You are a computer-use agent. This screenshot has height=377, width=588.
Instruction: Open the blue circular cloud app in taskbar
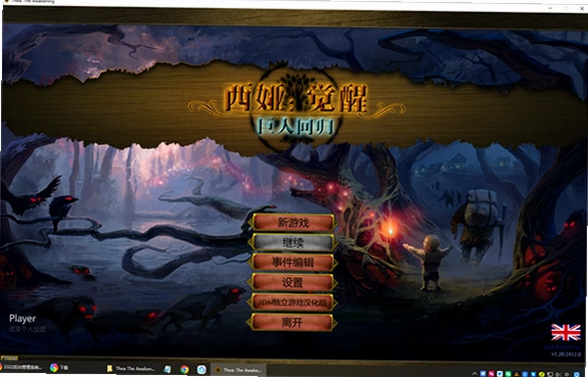coord(202,370)
